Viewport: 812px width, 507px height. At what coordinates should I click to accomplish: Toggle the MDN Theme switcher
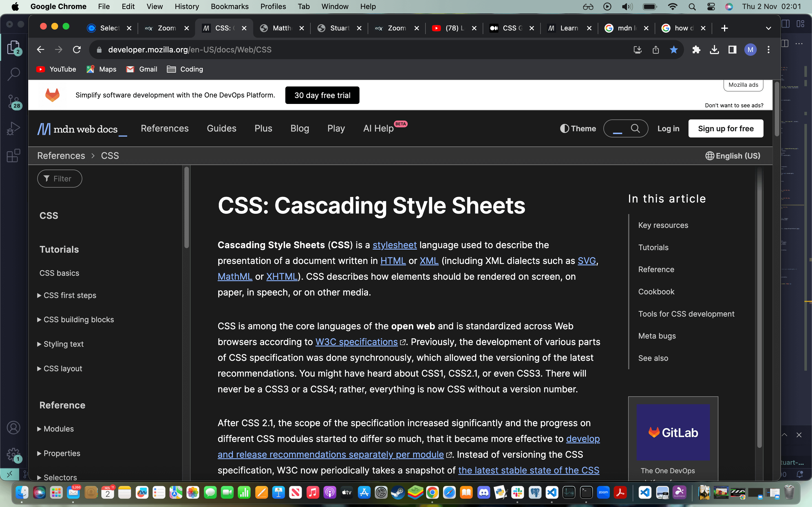coord(578,128)
